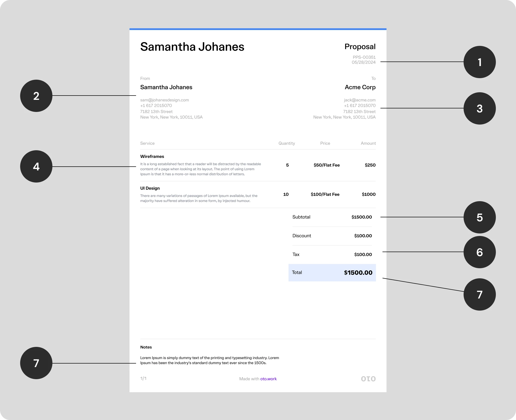Click the numbered callout circle 5
Image resolution: width=516 pixels, height=420 pixels.
click(x=479, y=217)
